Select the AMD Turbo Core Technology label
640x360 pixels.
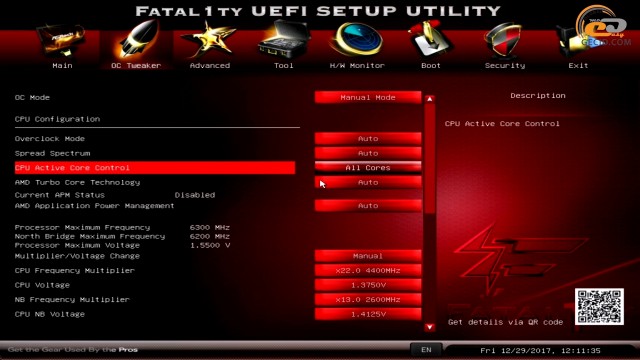(x=78, y=182)
